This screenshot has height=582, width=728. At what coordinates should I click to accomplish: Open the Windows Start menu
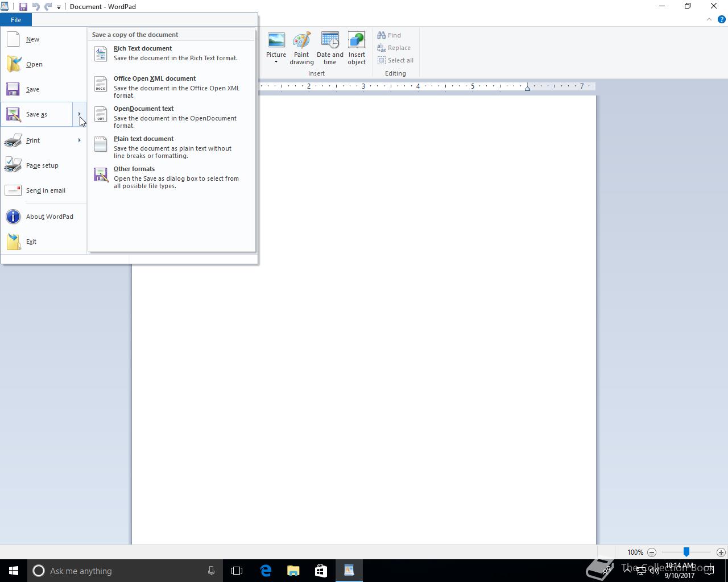pyautogui.click(x=14, y=571)
